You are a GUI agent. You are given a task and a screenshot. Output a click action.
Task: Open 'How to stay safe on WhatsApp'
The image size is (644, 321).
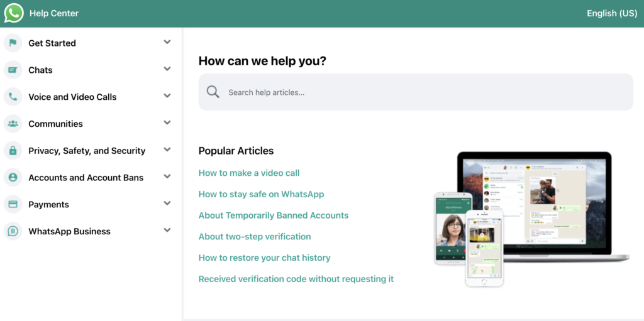pos(261,194)
